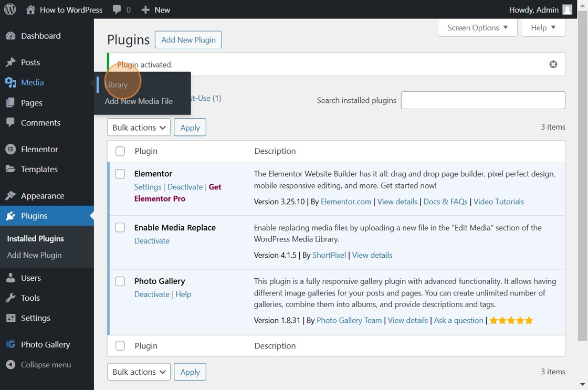This screenshot has height=390, width=588.
Task: Click the Collapse menu arrow icon
Action: click(x=11, y=364)
